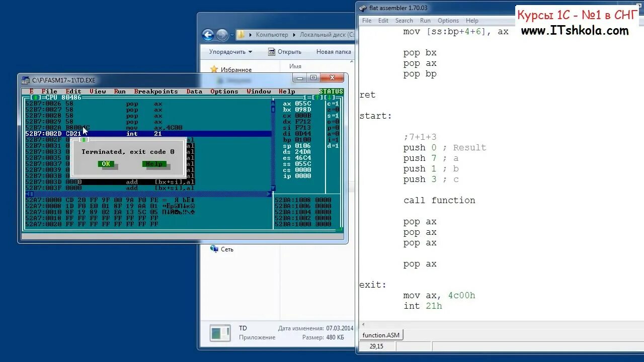The height and width of the screenshot is (362, 644).
Task: Click Локальный диск in Explorer address bar
Action: click(327, 35)
